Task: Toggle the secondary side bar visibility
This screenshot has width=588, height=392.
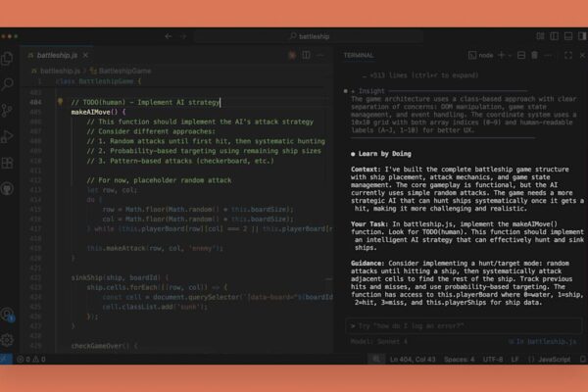Action: [582, 36]
